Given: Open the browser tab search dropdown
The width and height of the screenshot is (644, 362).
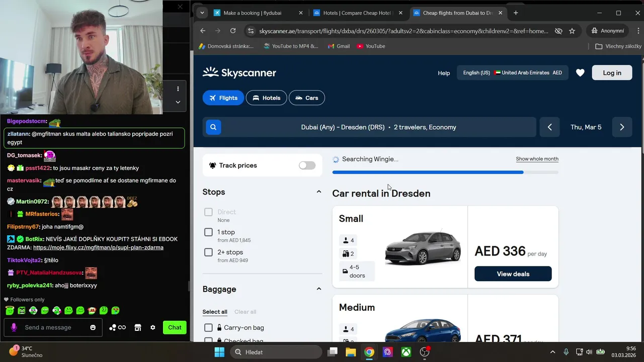Looking at the screenshot, I should [x=202, y=13].
